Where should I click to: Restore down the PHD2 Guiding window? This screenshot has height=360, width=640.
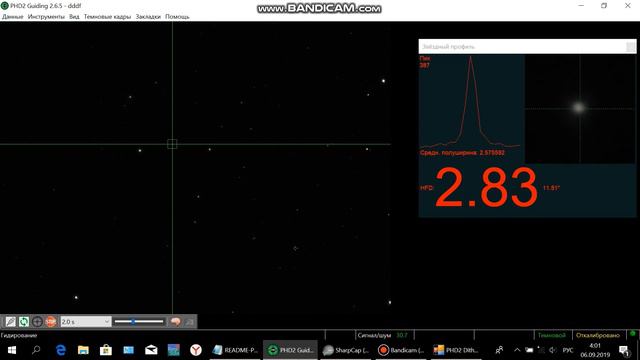click(x=604, y=6)
